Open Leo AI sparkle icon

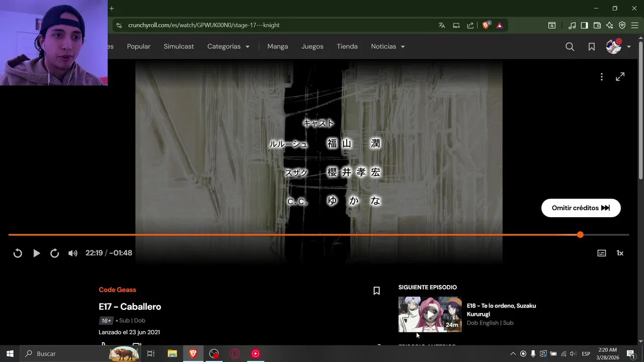(610, 25)
